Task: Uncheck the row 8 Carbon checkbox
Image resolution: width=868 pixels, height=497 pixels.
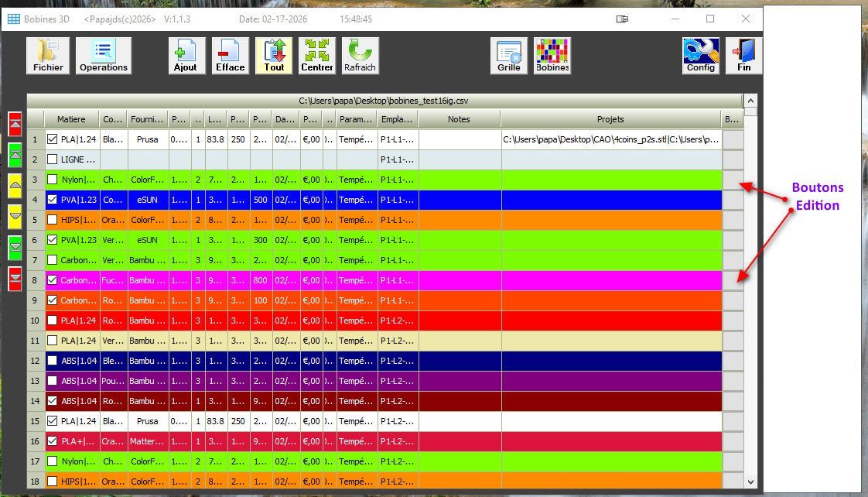Action: tap(52, 280)
